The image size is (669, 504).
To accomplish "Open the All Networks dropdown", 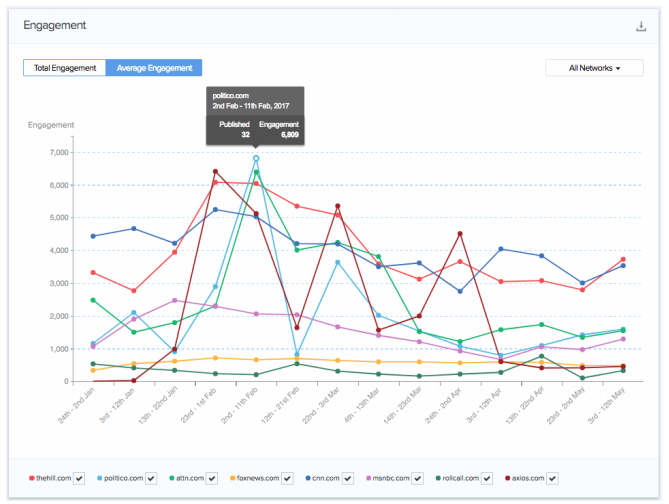I will click(594, 68).
